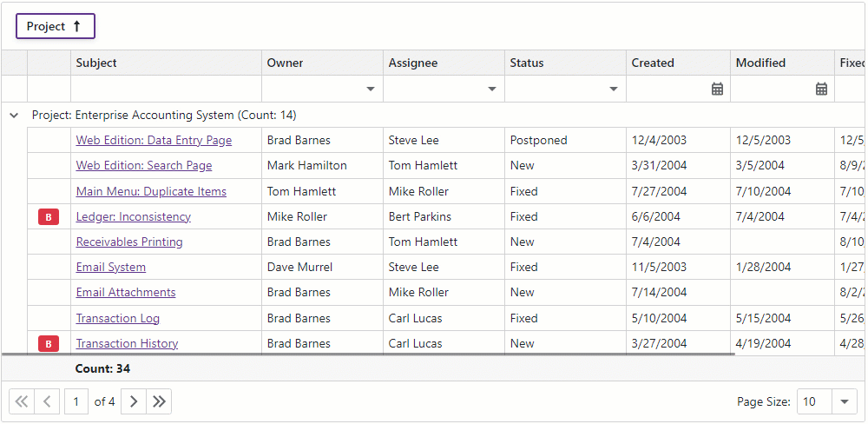Collapse the Enterprise Accounting System group

(14, 116)
